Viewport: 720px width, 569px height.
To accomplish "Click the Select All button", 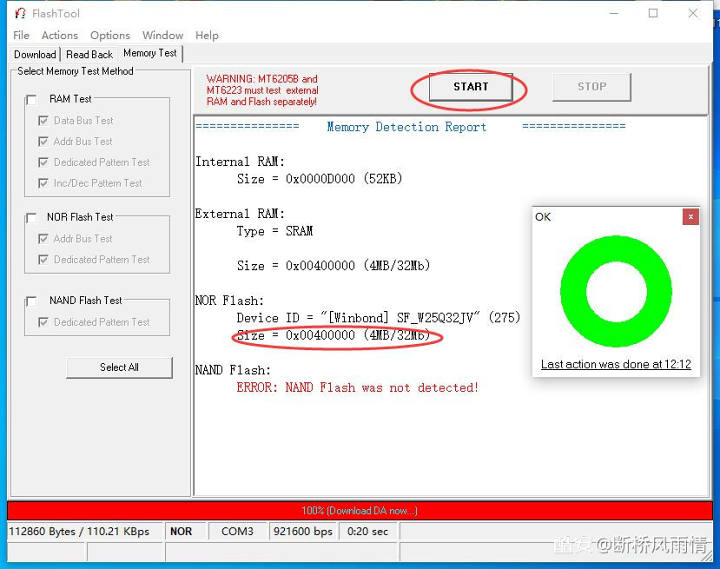I will tap(119, 367).
